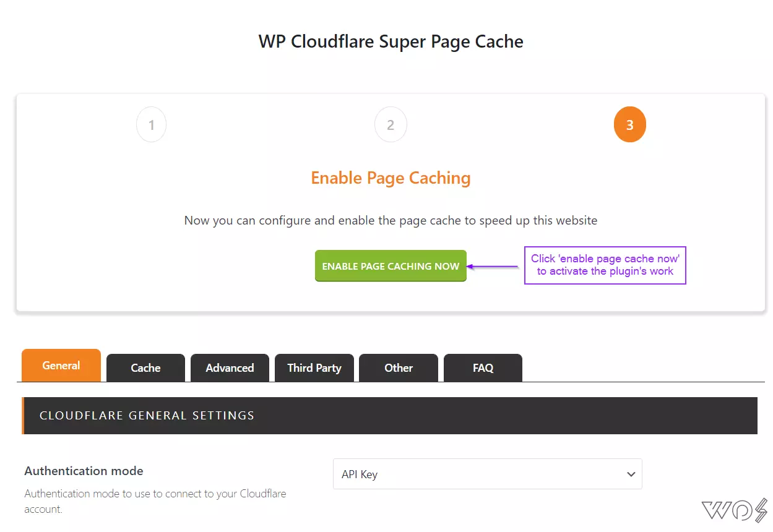Image resolution: width=773 pixels, height=532 pixels.
Task: Switch to the General tab
Action: pyautogui.click(x=61, y=366)
